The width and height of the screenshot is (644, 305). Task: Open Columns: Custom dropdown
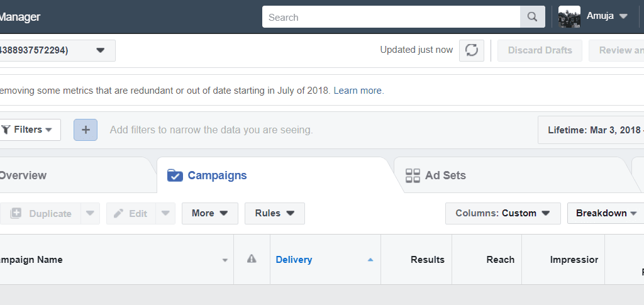click(502, 213)
